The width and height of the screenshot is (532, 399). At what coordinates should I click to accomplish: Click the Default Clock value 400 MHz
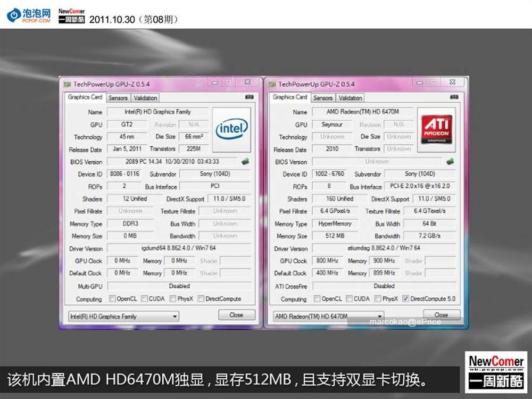tap(327, 273)
